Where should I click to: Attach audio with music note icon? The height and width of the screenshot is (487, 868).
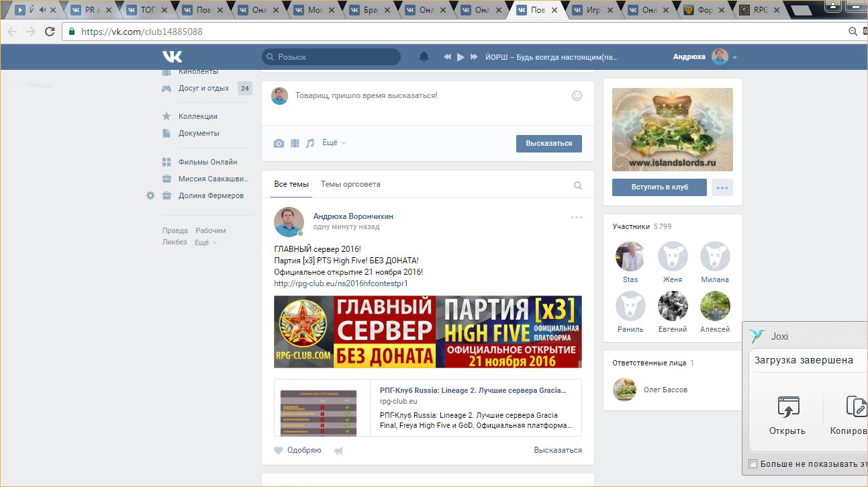pyautogui.click(x=309, y=143)
